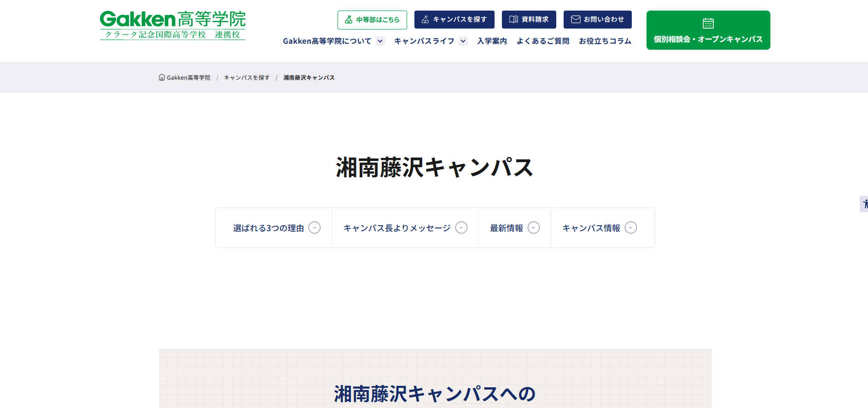
Task: Click envelope icon on お問い合わせ button
Action: 576,19
